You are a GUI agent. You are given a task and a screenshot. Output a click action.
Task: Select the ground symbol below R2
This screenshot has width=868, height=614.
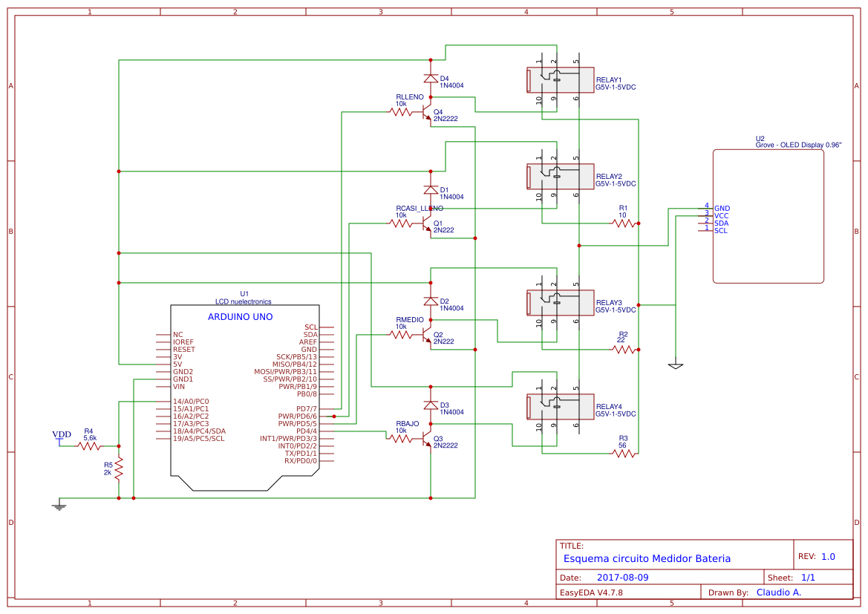pyautogui.click(x=676, y=365)
